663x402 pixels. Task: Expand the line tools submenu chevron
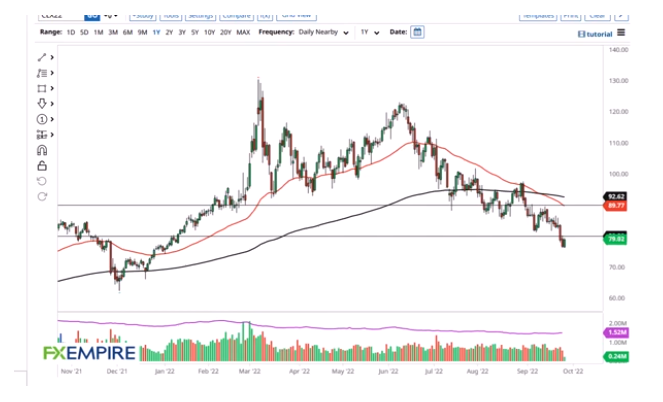52,57
